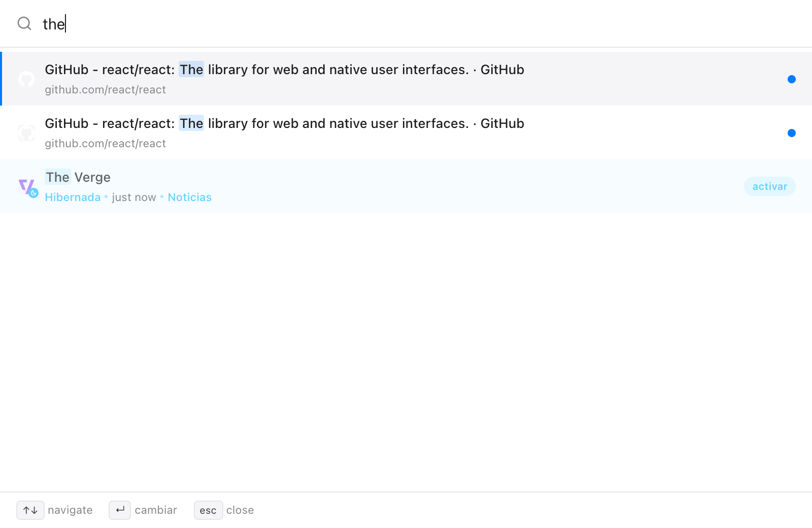812x528 pixels.
Task: Click "just now" timestamp in The Verge row
Action: click(x=134, y=197)
